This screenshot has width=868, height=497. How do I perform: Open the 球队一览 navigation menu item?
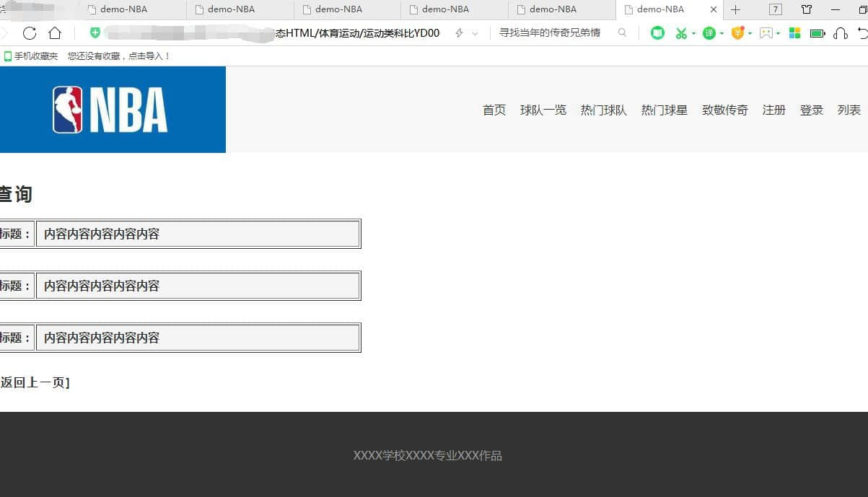(543, 110)
